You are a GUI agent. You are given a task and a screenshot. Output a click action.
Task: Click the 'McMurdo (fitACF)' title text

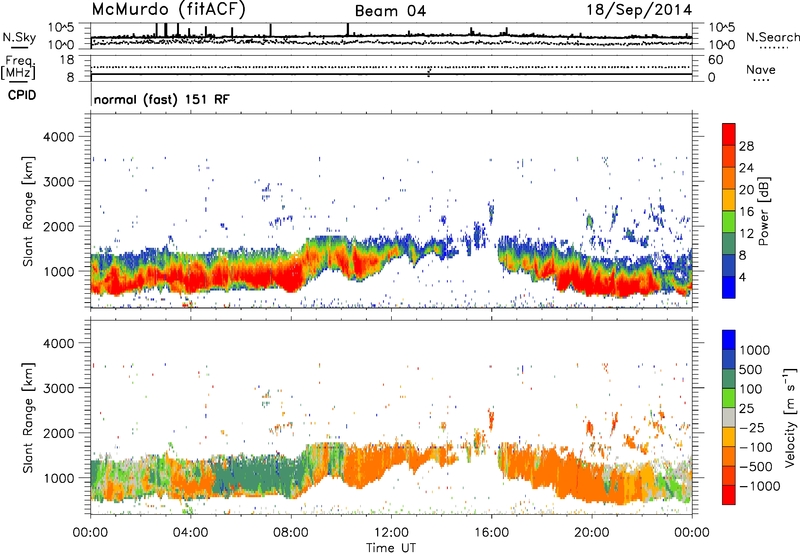pyautogui.click(x=168, y=9)
